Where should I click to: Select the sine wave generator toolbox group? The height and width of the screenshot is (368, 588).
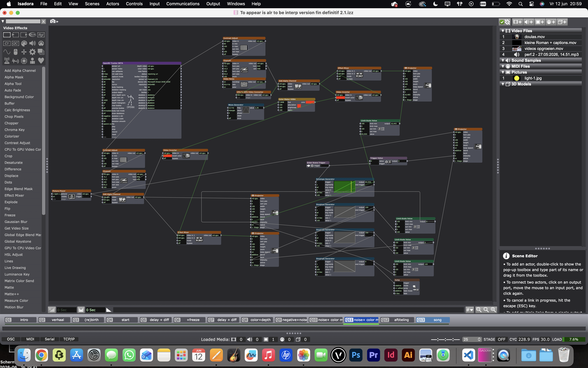[7, 52]
